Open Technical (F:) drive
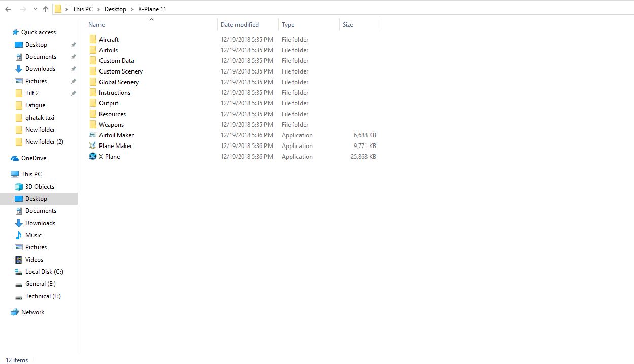 43,296
